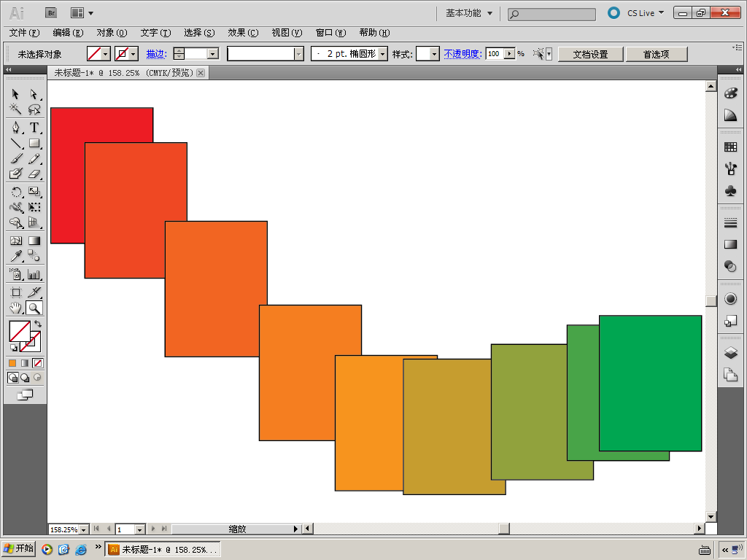Choose the Gradient tool
This screenshot has height=560, width=747.
[34, 241]
